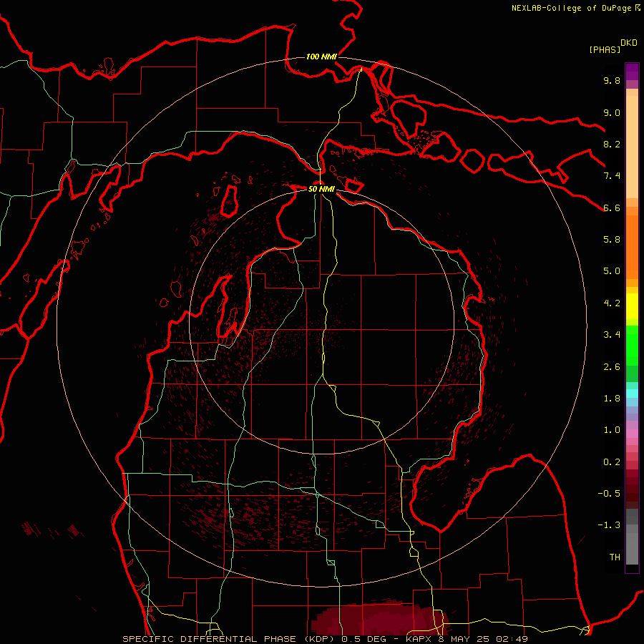Select the 50 NMI range ring label
Screen dimensions: 644x644
click(x=321, y=189)
